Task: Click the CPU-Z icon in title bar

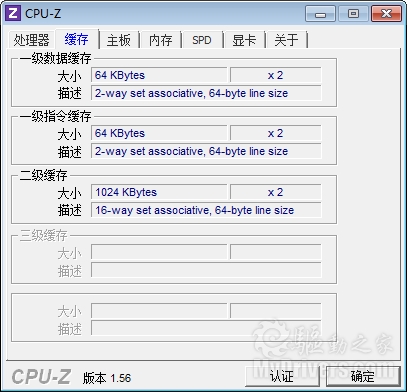Action: (x=13, y=13)
